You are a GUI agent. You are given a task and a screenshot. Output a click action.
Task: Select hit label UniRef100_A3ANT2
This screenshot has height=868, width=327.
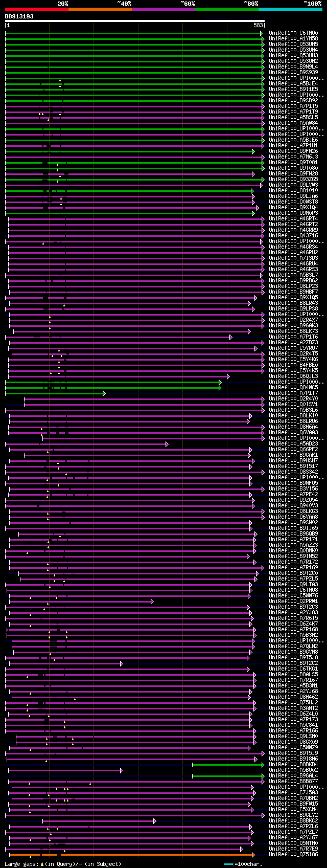tap(293, 708)
